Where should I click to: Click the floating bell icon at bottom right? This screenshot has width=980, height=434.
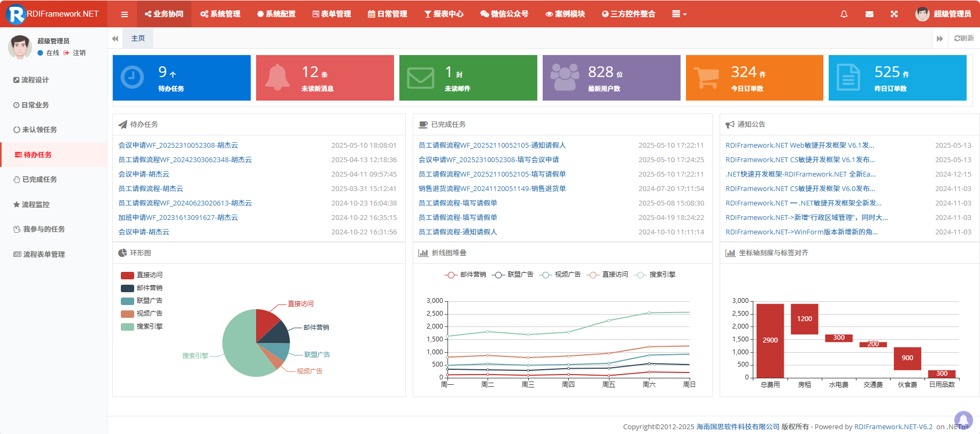(963, 420)
